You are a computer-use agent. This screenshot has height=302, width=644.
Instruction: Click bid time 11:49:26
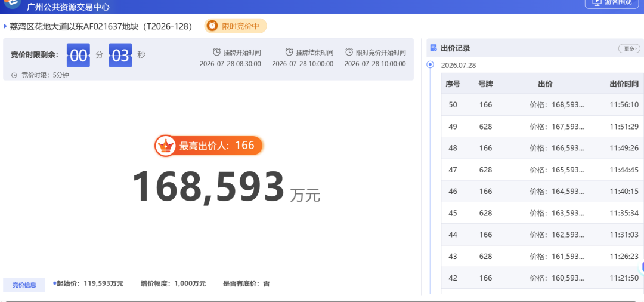click(624, 148)
